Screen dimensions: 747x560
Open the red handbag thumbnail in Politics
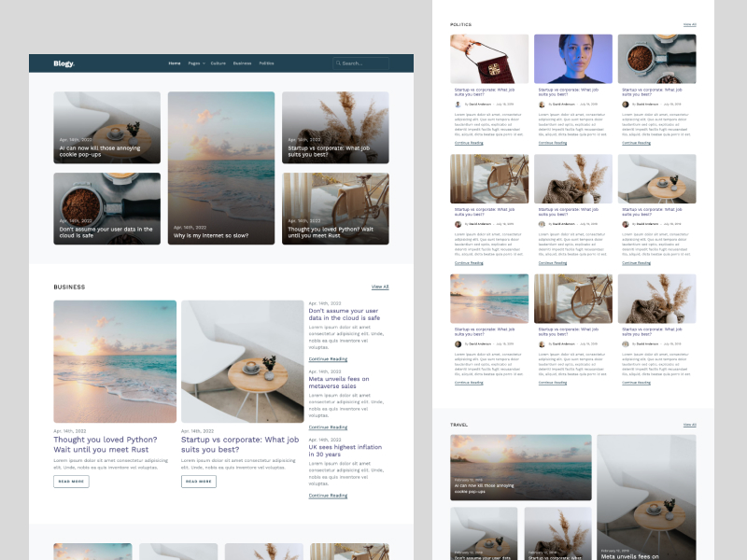(489, 59)
